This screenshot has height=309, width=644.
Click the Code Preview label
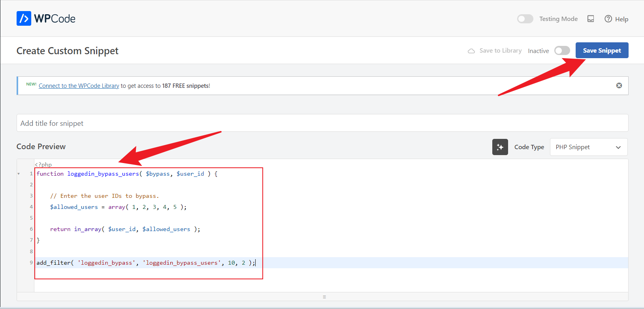41,146
